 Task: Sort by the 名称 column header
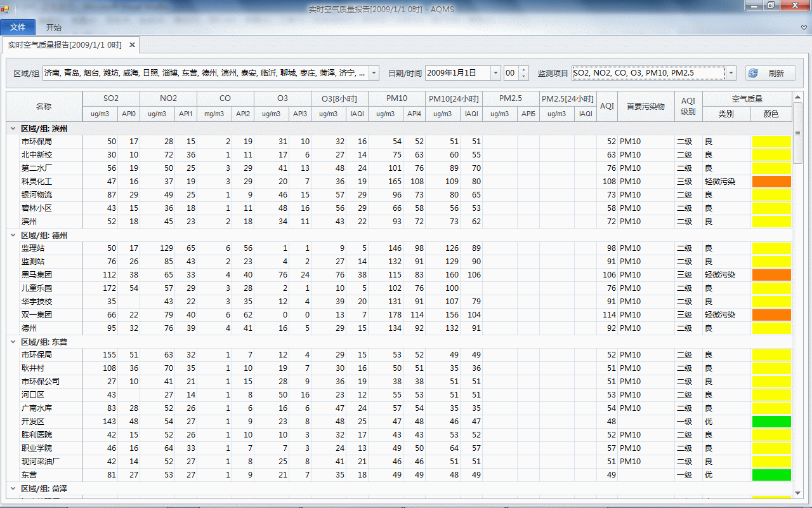[x=44, y=106]
